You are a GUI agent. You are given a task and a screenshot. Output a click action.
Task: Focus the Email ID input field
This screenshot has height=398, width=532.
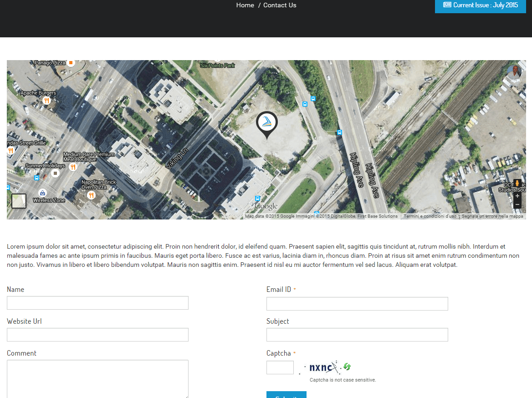[x=357, y=304]
